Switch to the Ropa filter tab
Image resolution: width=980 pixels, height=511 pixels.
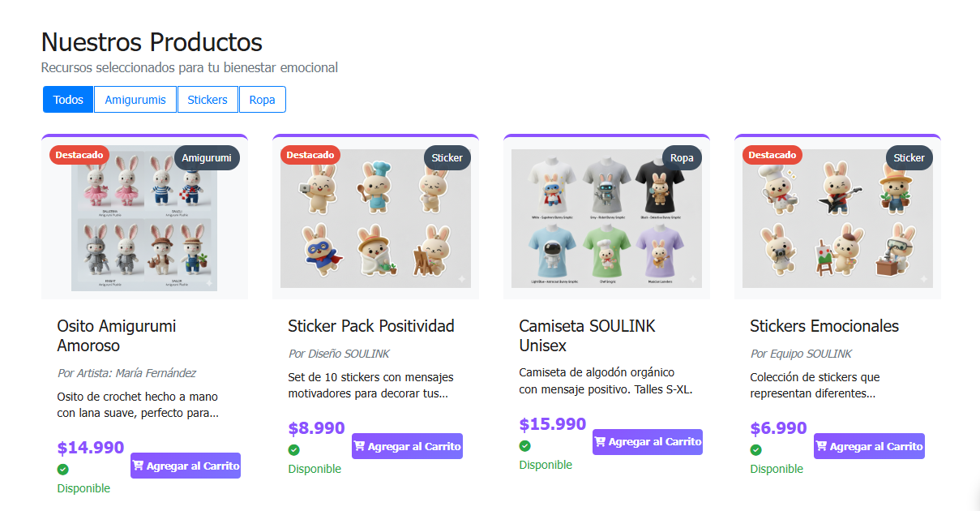pos(262,99)
